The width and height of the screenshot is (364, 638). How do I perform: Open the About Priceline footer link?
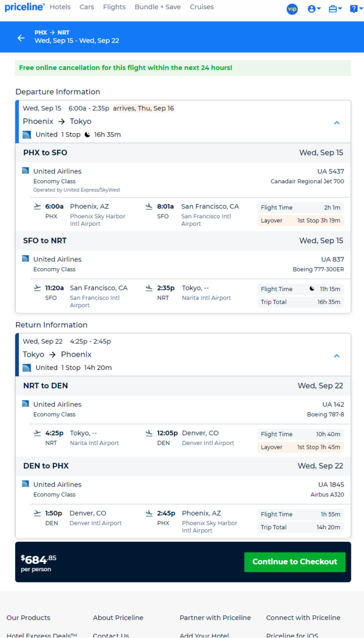[118, 618]
